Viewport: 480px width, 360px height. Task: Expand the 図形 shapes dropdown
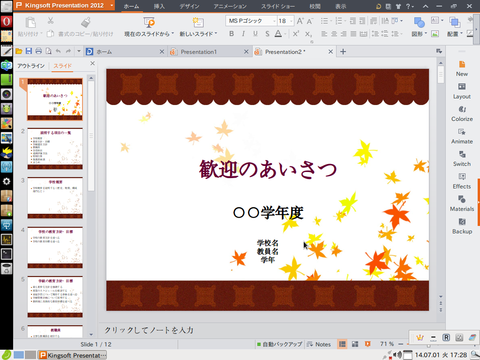426,34
